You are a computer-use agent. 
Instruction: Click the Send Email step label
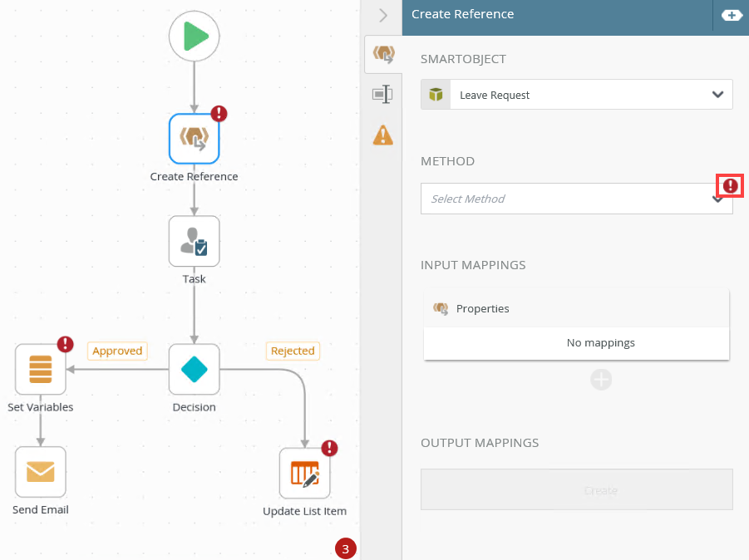(x=41, y=510)
